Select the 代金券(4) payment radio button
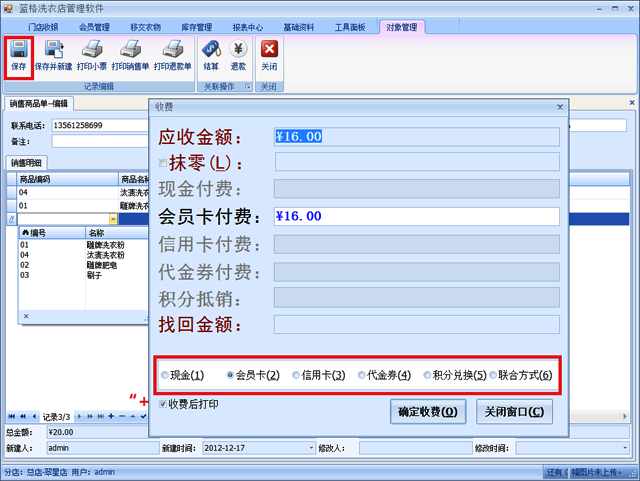Viewport: 640px width, 481px height. pyautogui.click(x=361, y=375)
